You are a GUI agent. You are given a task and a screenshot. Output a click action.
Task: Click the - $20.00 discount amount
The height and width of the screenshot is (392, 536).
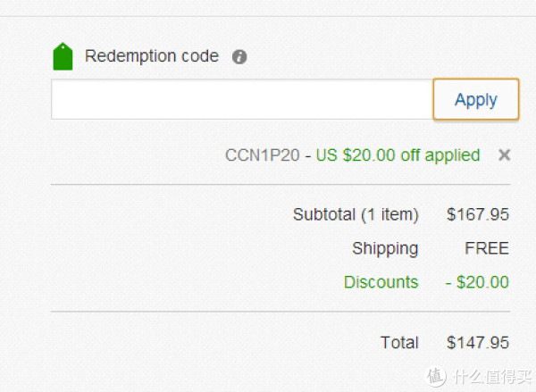click(477, 282)
